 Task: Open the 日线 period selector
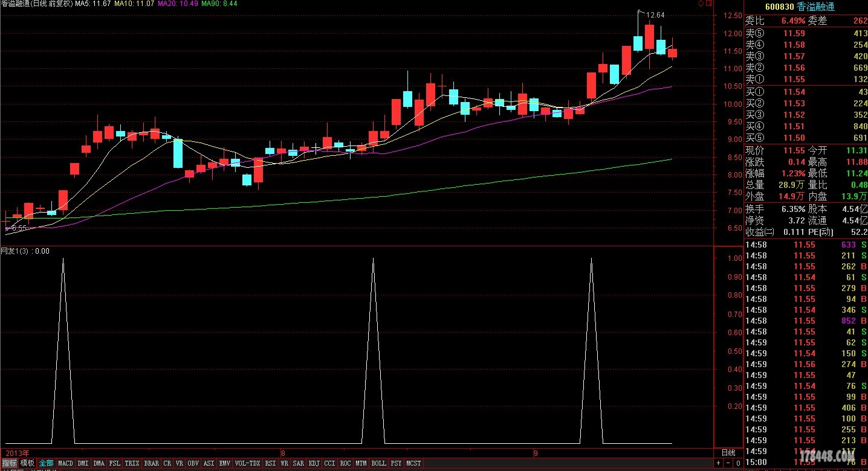tap(728, 452)
